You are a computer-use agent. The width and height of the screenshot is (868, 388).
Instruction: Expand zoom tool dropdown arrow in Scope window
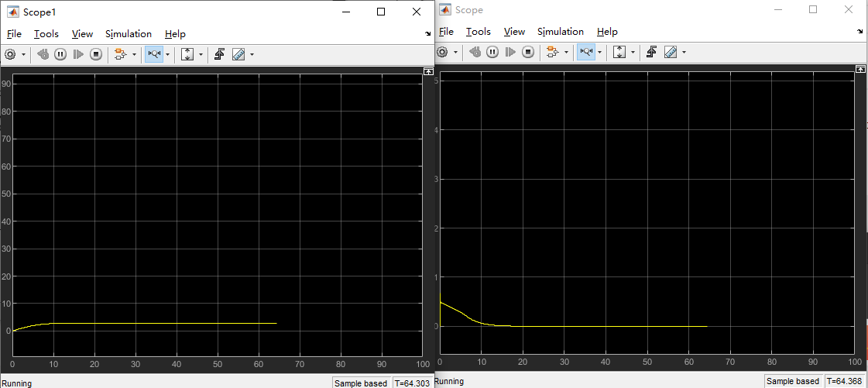click(600, 52)
